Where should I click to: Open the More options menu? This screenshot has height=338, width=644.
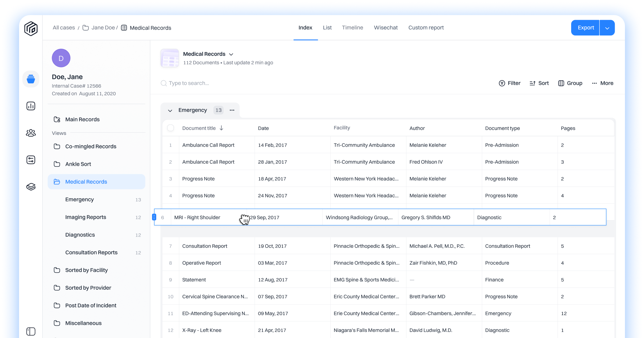(602, 83)
